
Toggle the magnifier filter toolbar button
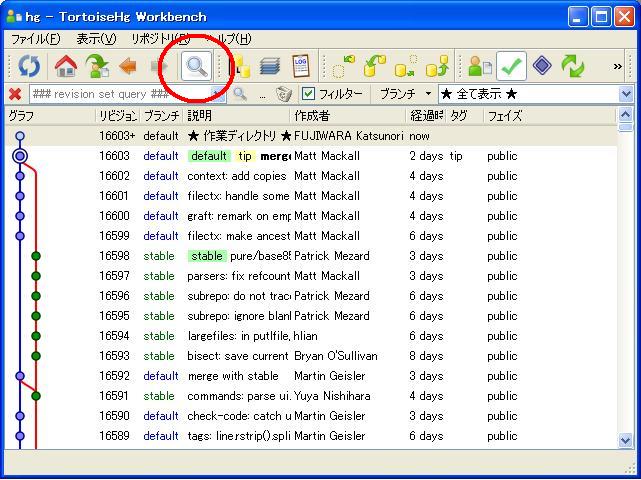coord(197,66)
